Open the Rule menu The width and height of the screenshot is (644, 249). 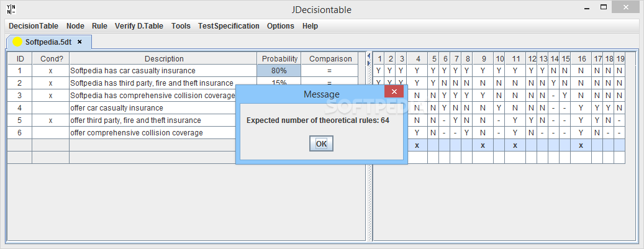pyautogui.click(x=99, y=26)
